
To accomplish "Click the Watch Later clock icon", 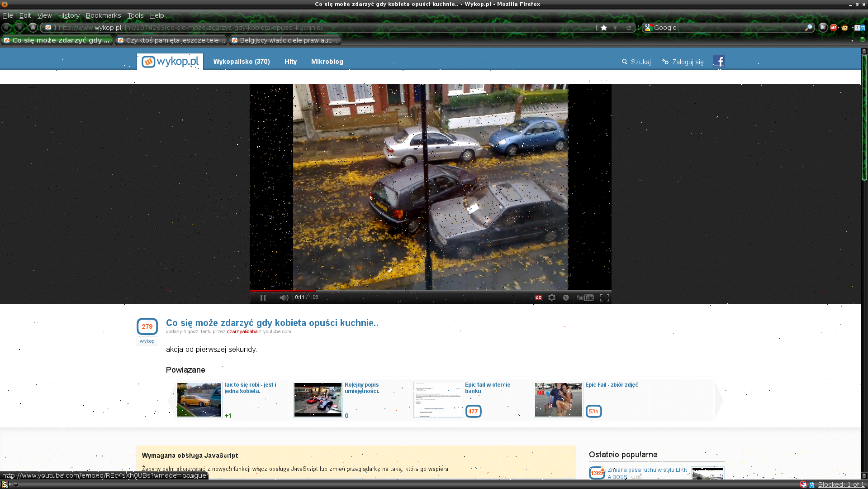I will pos(566,297).
